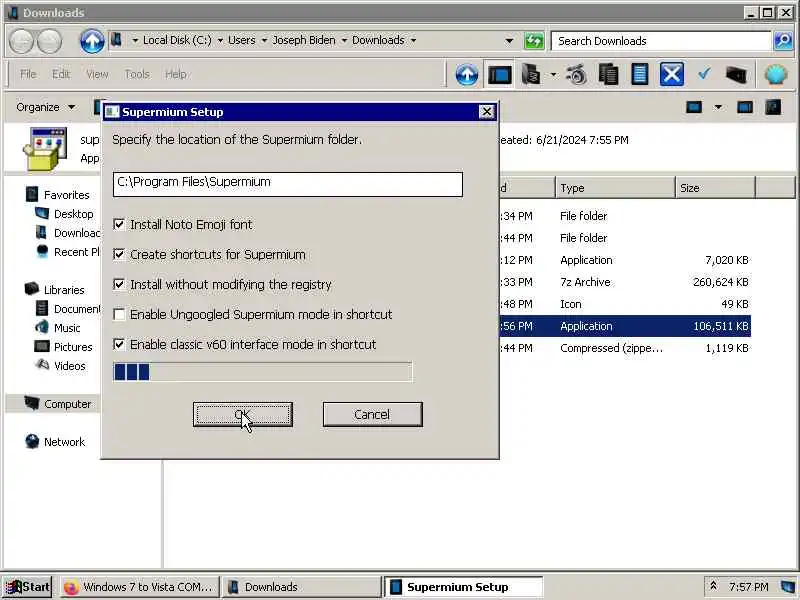
Task: Click the Start button
Action: (x=28, y=587)
